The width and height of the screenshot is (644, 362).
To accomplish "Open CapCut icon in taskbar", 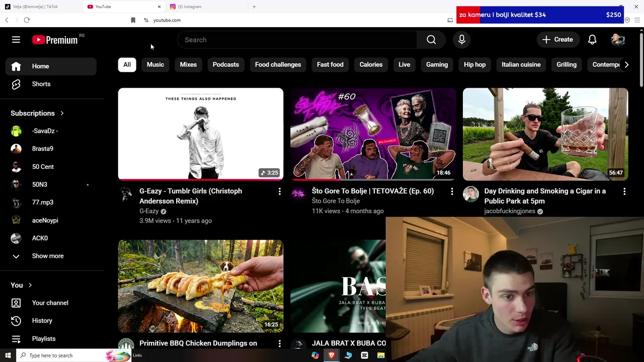I will click(x=364, y=355).
